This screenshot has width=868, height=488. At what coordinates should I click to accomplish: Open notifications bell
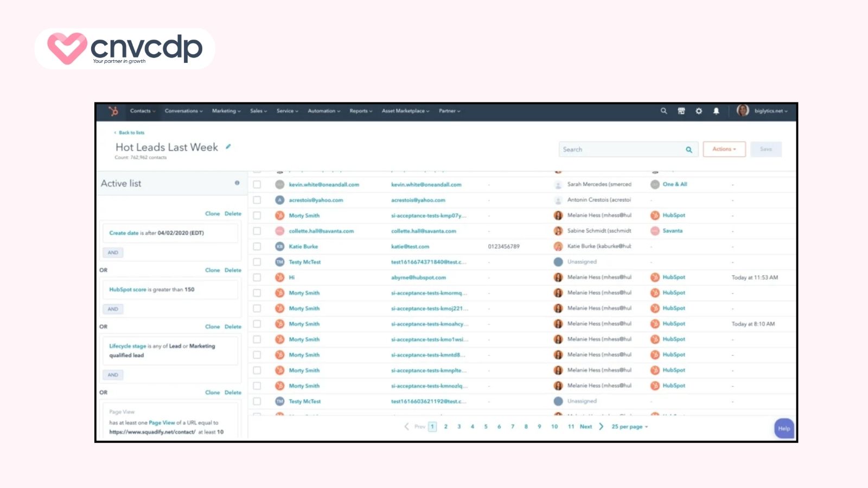[716, 111]
